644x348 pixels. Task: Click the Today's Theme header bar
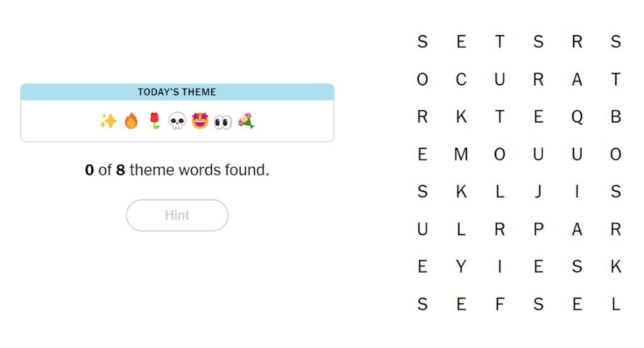click(x=177, y=92)
